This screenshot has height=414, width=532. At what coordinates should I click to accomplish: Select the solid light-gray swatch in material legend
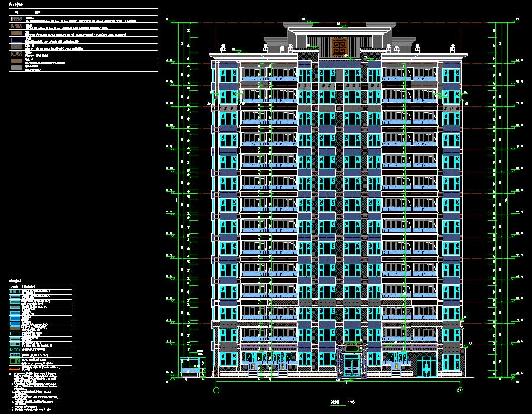(x=17, y=67)
